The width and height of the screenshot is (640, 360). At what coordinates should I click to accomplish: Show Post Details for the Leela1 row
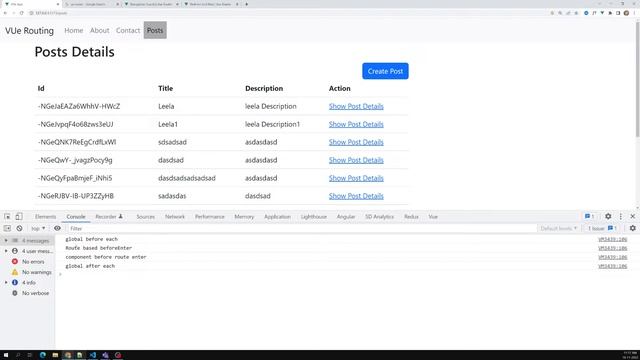click(356, 124)
